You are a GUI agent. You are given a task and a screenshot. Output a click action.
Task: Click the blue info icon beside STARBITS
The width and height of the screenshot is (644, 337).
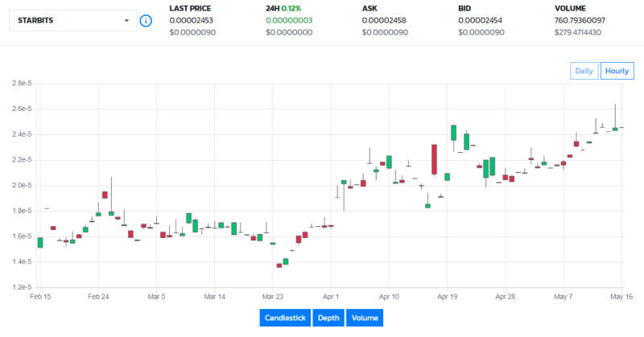[146, 21]
